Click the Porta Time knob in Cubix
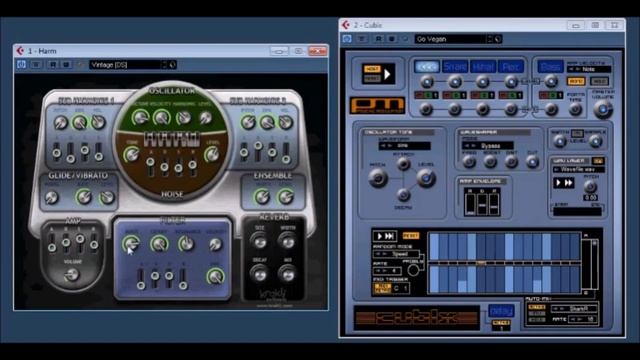Screen dimensions: 640x360 pyautogui.click(x=576, y=109)
